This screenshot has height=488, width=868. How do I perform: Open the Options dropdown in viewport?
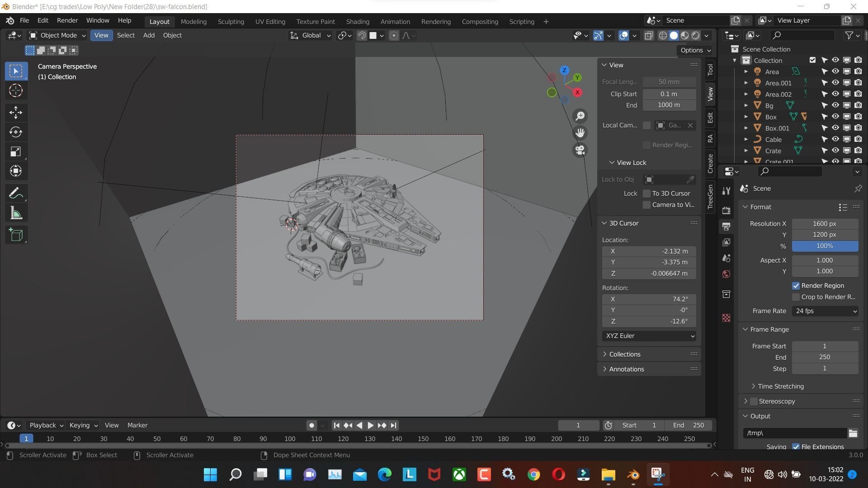tap(695, 50)
